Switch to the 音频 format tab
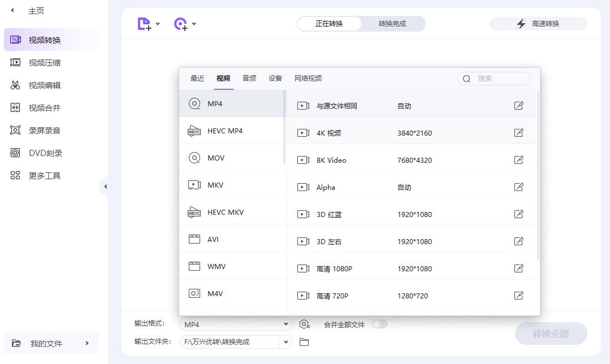 pos(249,78)
